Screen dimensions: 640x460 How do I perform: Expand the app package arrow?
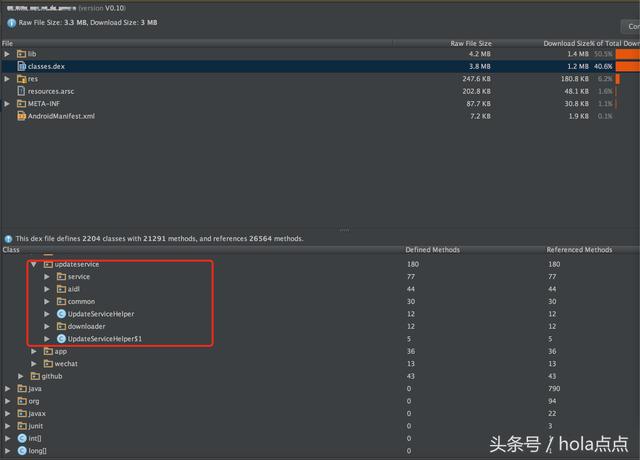click(x=34, y=351)
